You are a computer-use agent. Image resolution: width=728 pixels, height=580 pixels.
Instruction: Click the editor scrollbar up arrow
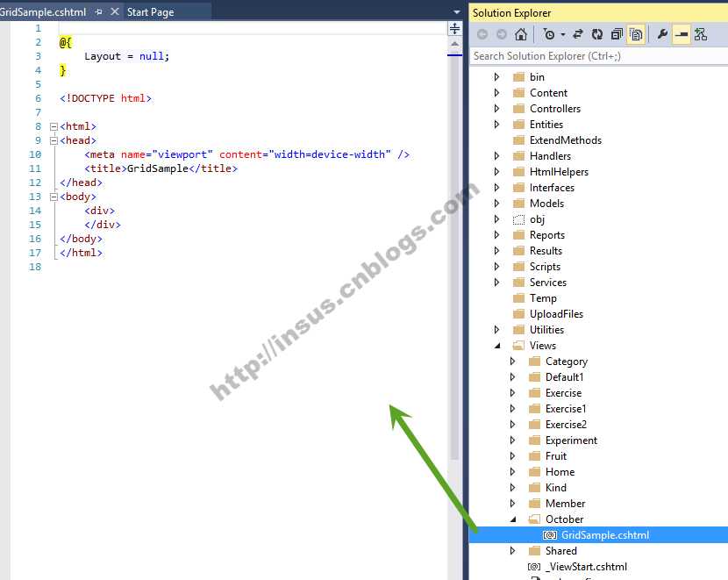454,44
